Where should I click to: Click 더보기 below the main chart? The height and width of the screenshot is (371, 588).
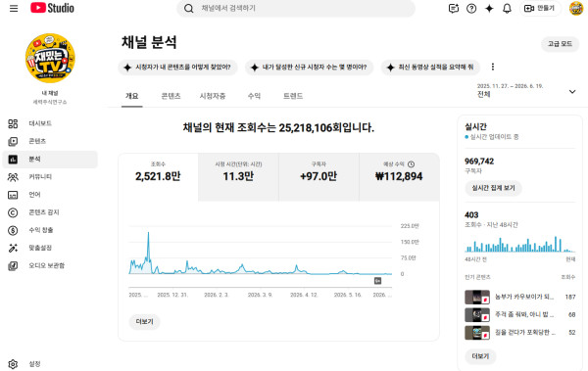point(144,321)
